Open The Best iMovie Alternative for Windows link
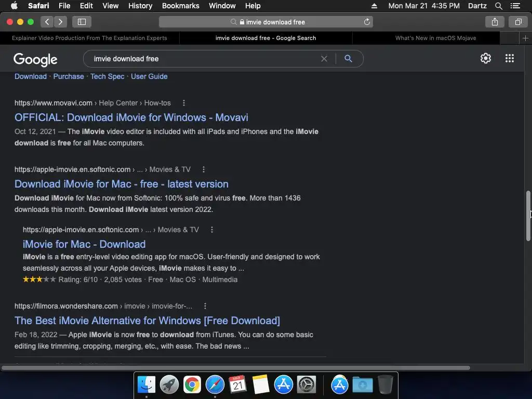This screenshot has height=399, width=532. tap(147, 321)
